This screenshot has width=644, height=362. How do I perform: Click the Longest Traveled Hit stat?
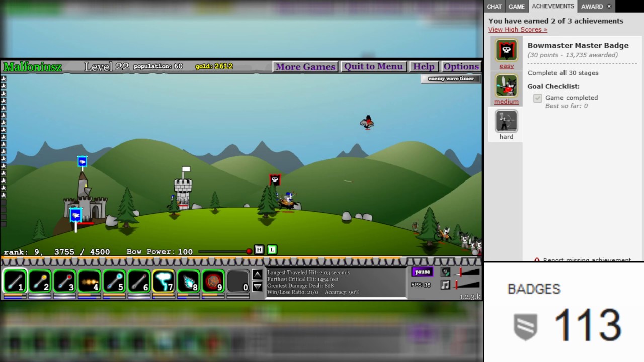[308, 273]
